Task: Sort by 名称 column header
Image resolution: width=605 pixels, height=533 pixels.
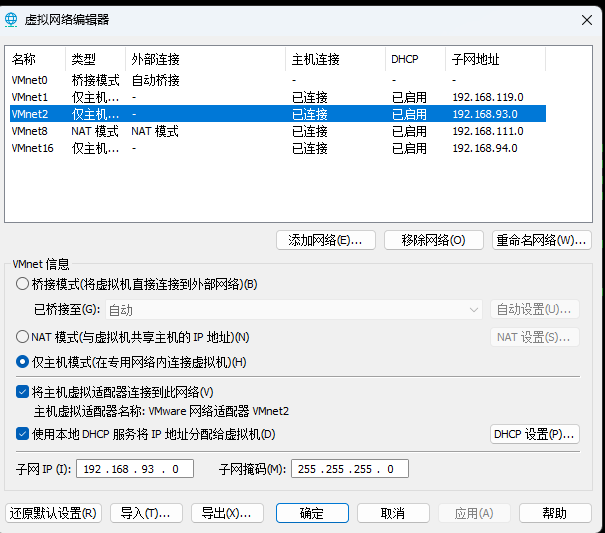Action: click(36, 59)
